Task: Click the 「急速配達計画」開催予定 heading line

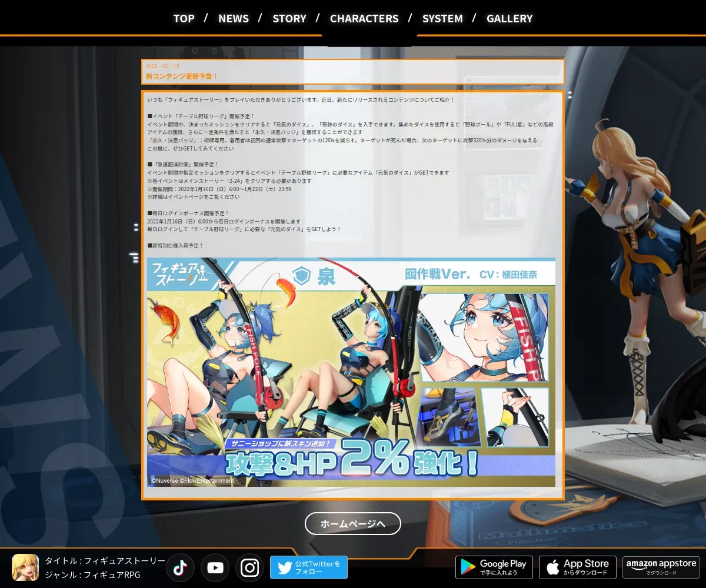Action: (183, 165)
